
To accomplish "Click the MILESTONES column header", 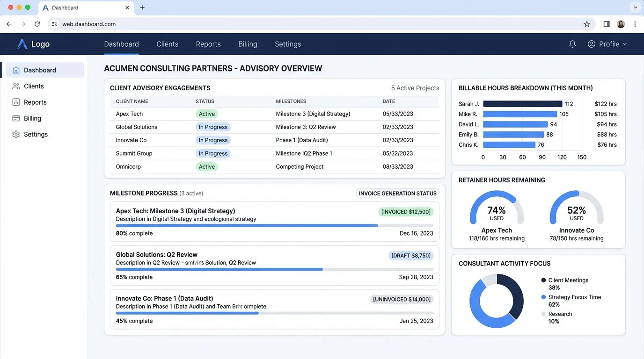I will pos(291,101).
